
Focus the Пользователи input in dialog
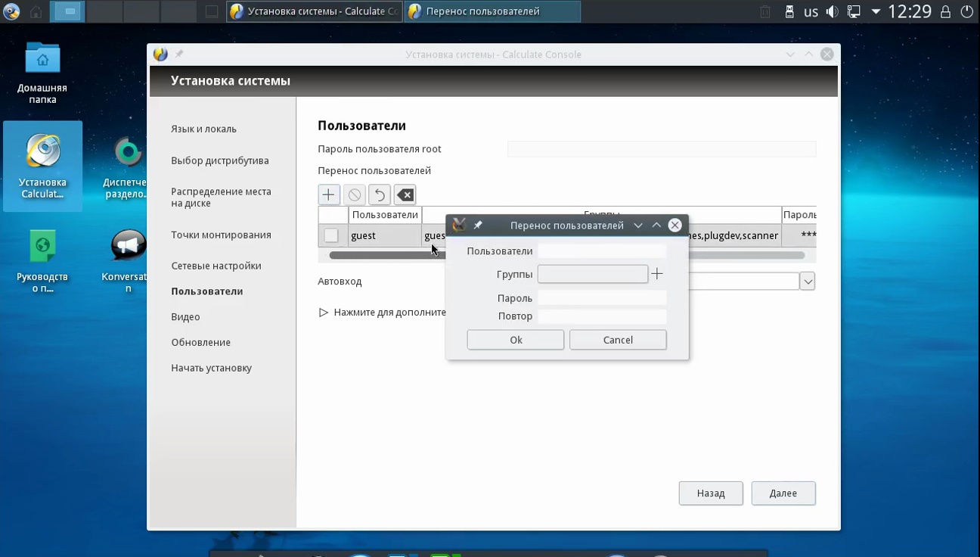602,251
